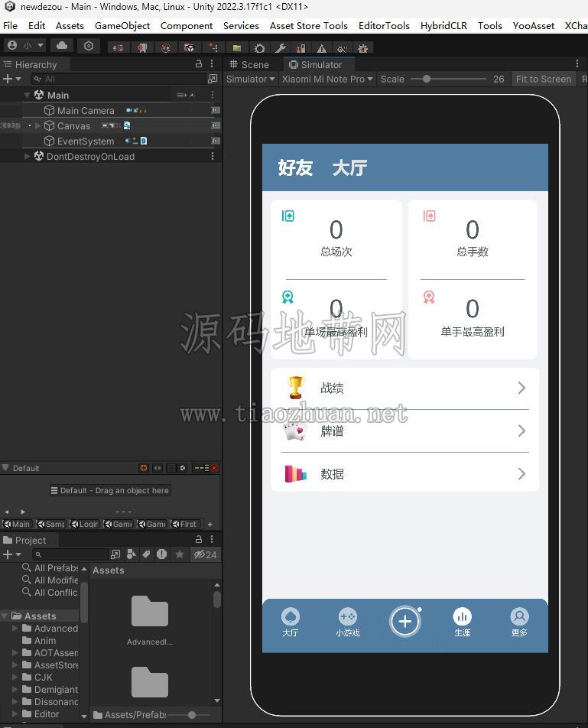Click the search-by-import-log exclamation icon
The height and width of the screenshot is (728, 588).
(161, 554)
